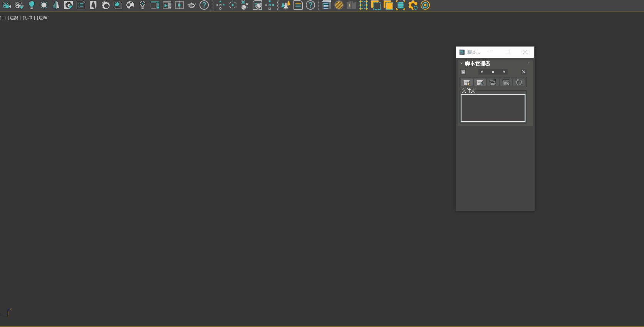Open the [透视] perspective view menu
644x327 pixels.
click(x=14, y=18)
